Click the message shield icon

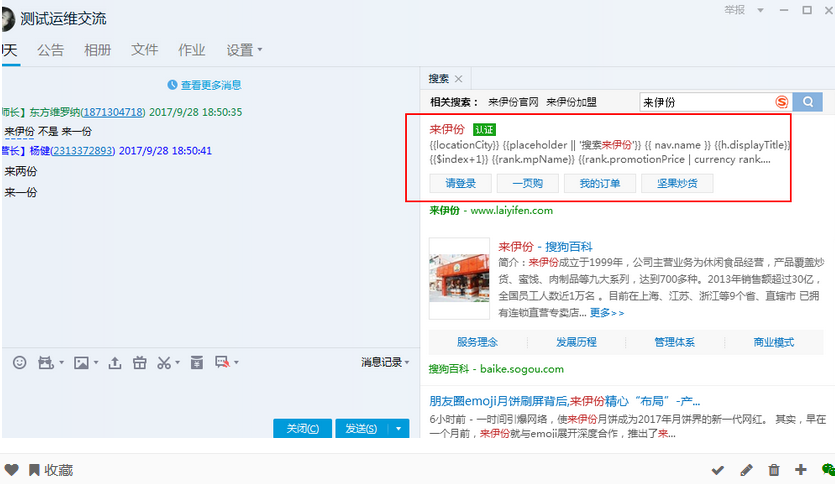(x=222, y=363)
